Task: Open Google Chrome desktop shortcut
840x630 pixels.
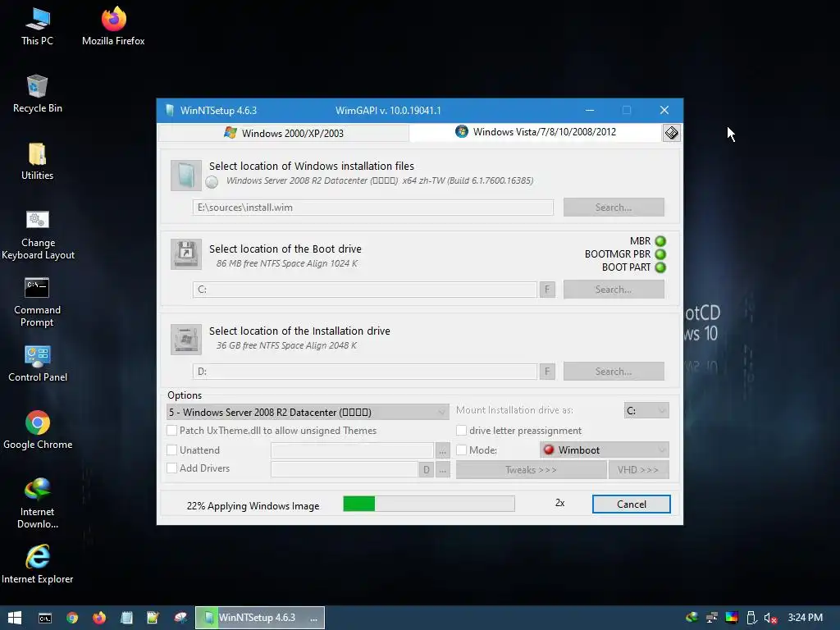Action: (38, 430)
